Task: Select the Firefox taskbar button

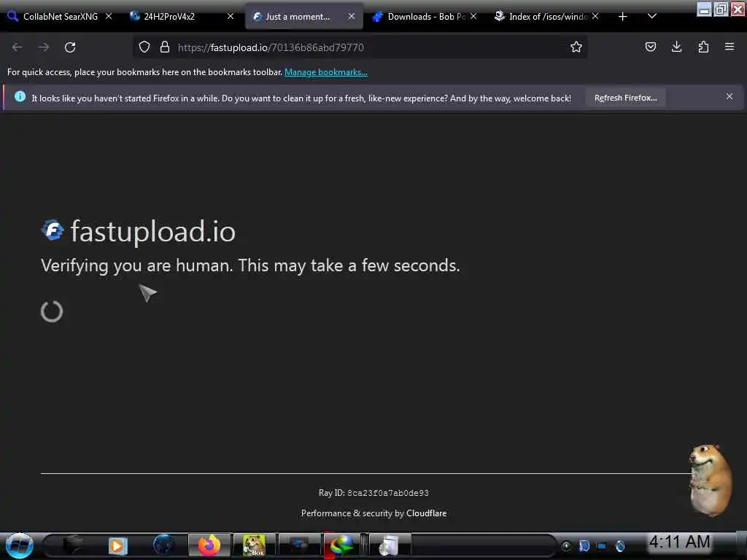Action: pyautogui.click(x=209, y=545)
